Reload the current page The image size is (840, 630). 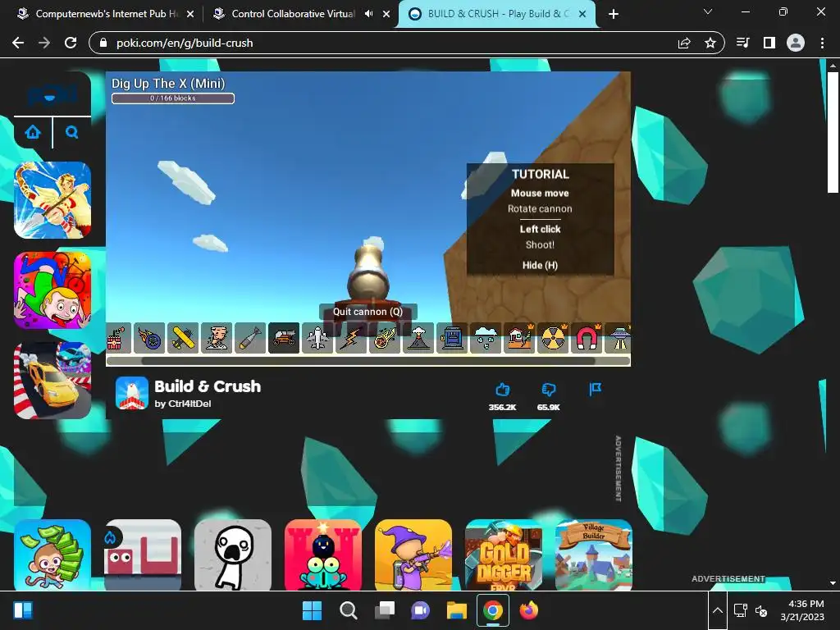pos(71,43)
